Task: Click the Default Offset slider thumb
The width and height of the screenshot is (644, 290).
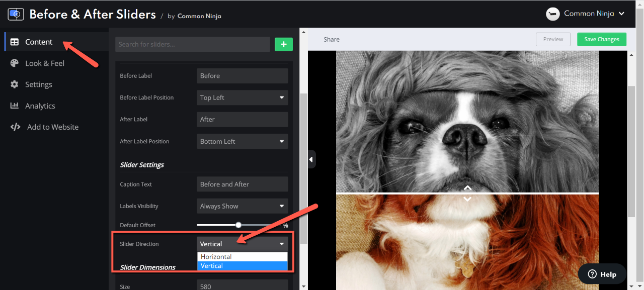Action: [238, 225]
